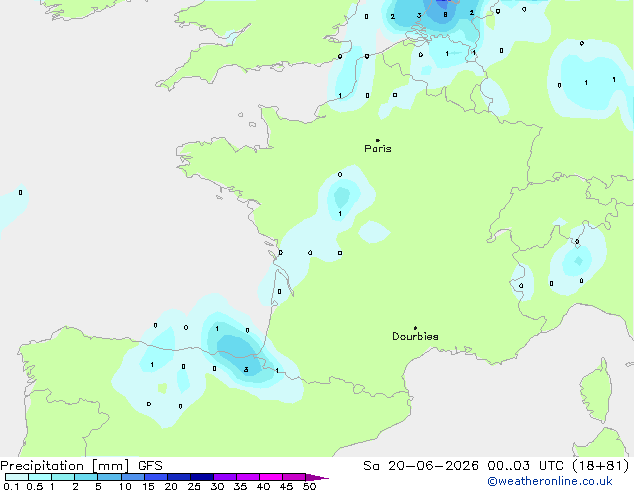Image resolution: width=634 pixels, height=490 pixels.
Task: Click the Dourbies location label
Action: click(x=415, y=336)
